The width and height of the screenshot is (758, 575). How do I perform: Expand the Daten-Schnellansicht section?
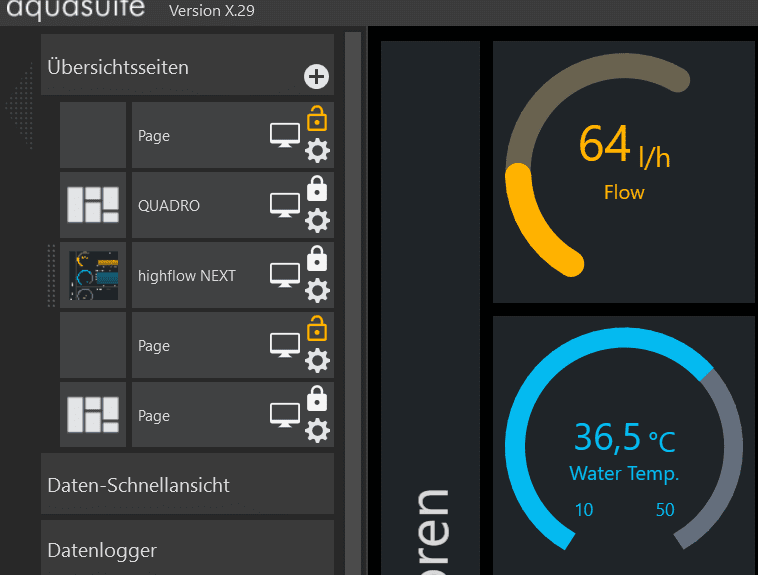tap(188, 484)
